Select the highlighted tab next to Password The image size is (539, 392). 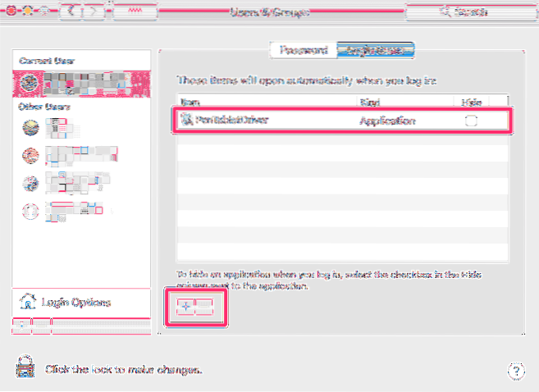(x=374, y=50)
